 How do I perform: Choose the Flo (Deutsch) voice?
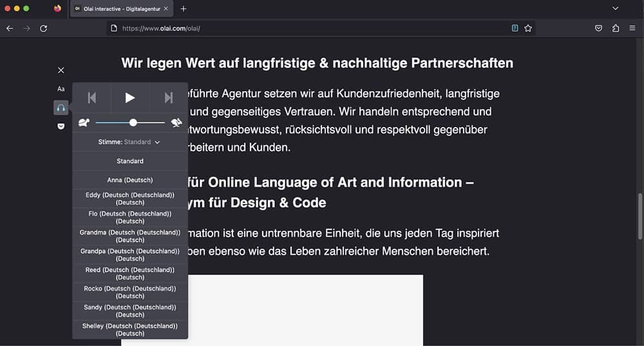(x=130, y=217)
